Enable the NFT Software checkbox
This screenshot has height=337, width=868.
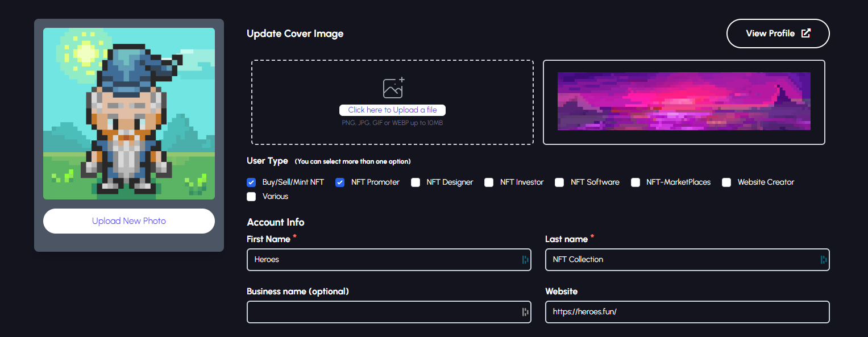coord(559,182)
